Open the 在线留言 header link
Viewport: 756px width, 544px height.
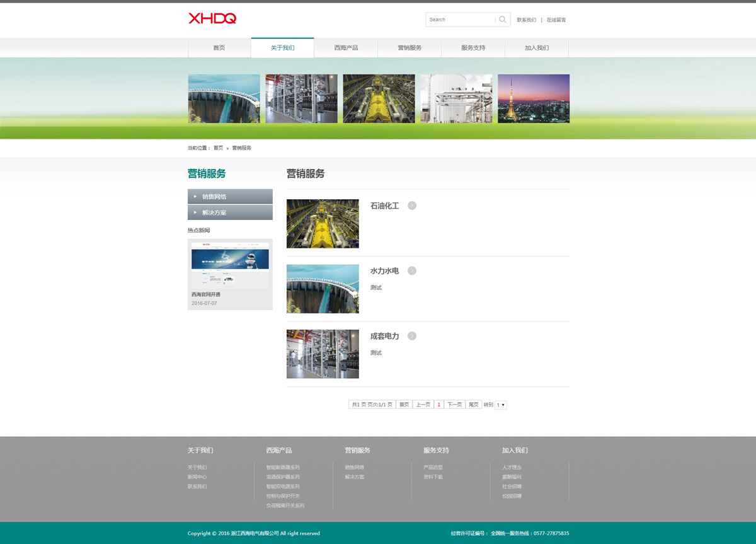[x=556, y=20]
